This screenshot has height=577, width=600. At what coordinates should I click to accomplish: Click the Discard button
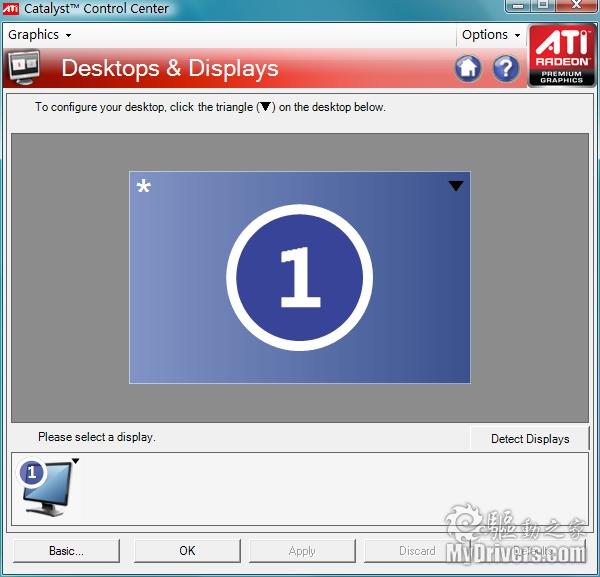417,551
